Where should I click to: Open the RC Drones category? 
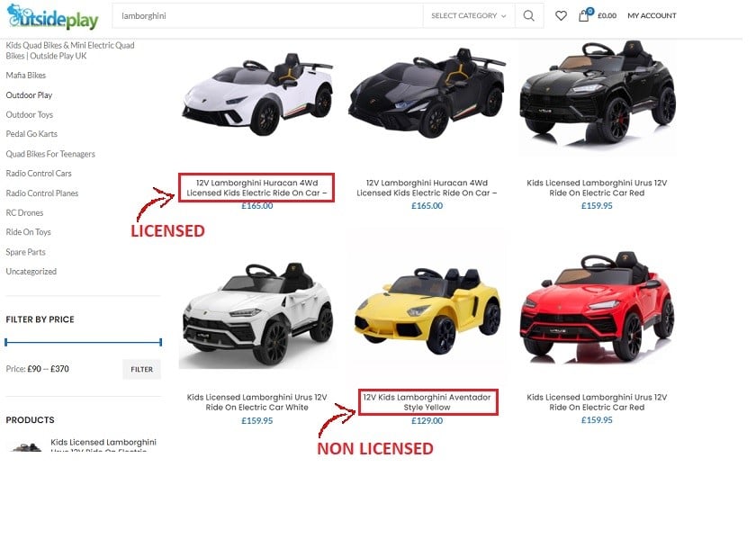(24, 212)
